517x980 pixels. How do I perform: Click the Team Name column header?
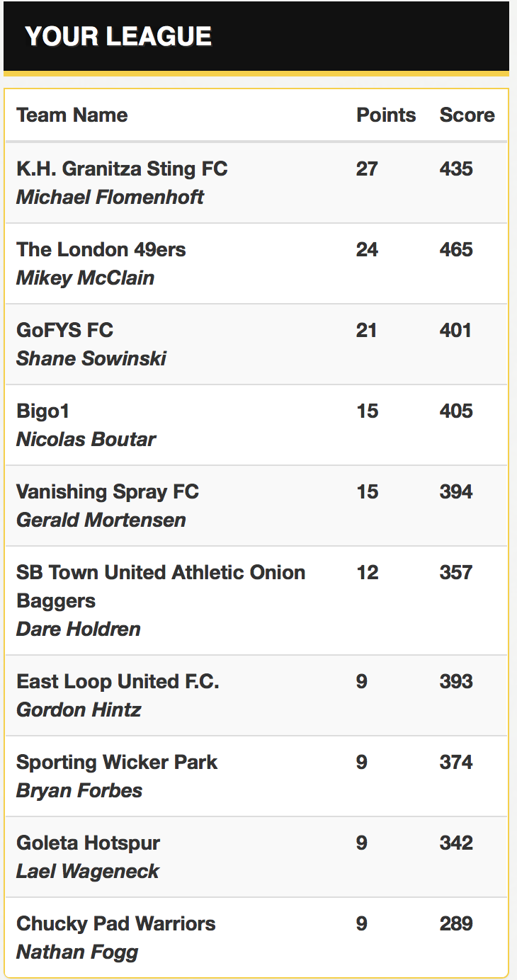[x=72, y=115]
